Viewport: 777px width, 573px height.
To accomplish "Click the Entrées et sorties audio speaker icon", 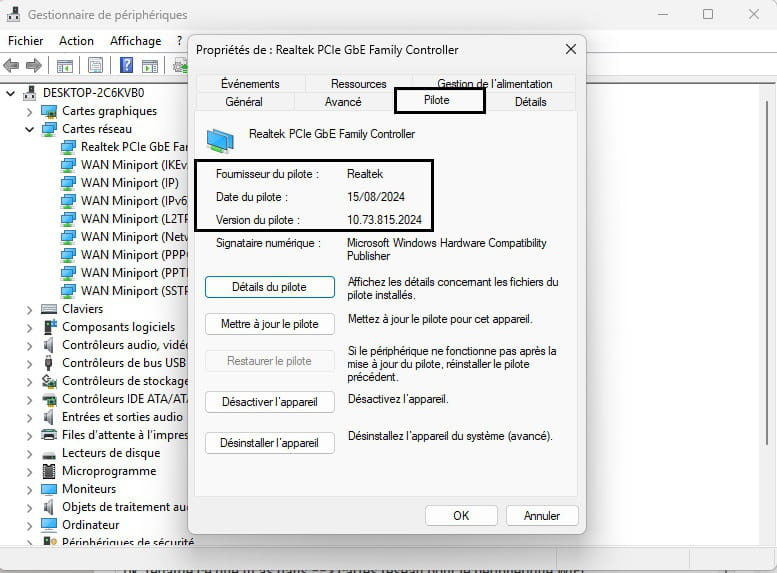I will click(x=48, y=417).
